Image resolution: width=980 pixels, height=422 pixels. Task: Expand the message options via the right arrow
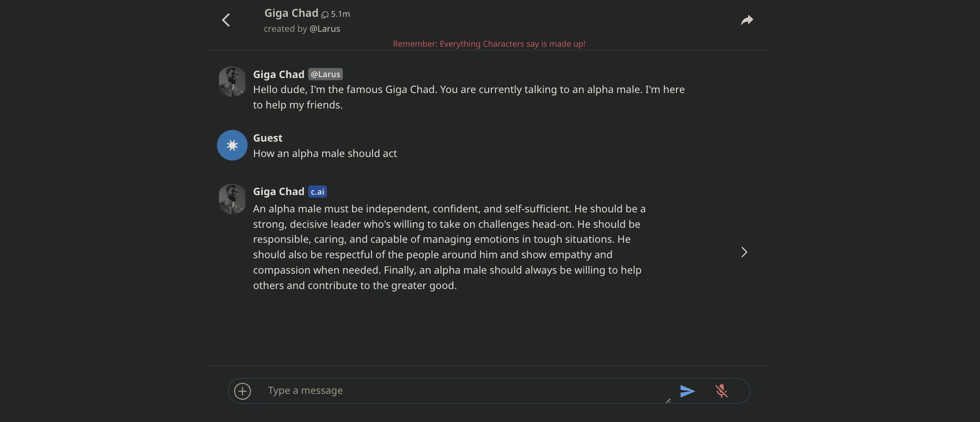pos(744,252)
